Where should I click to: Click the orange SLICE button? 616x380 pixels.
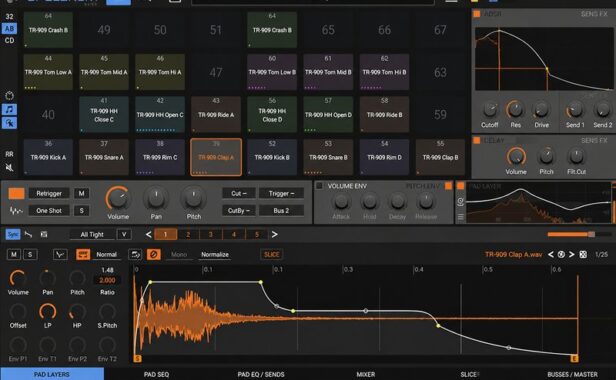coord(271,255)
